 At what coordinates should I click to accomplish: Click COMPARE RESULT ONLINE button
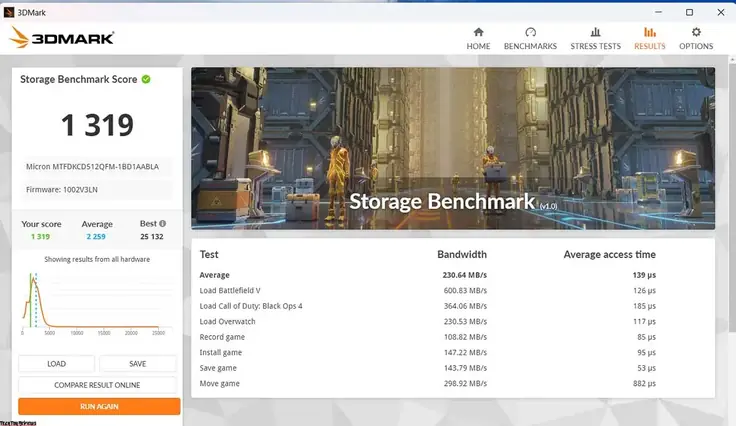coord(97,385)
